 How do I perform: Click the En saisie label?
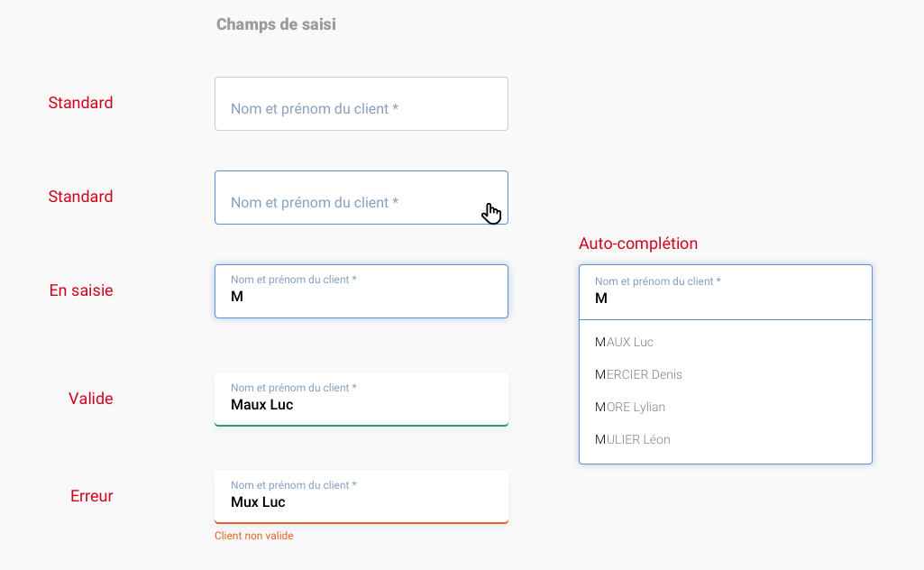[81, 290]
